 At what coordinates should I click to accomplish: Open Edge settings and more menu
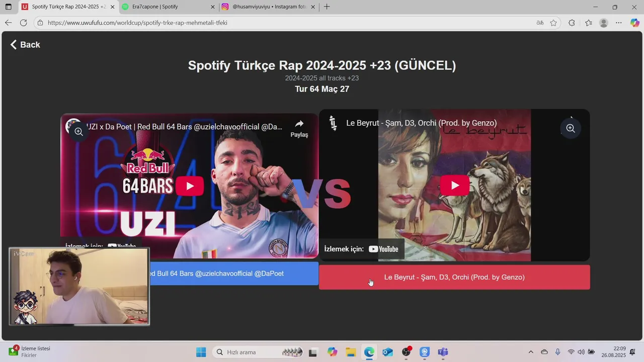(x=619, y=23)
